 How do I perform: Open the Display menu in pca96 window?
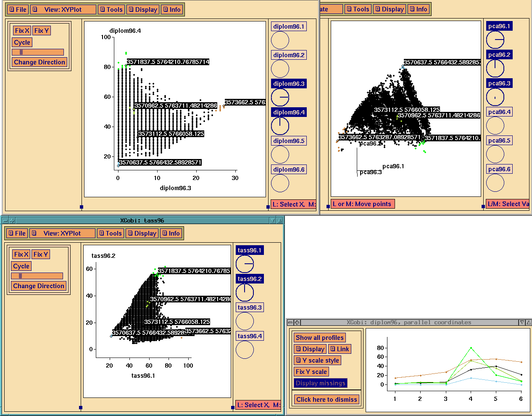[389, 8]
